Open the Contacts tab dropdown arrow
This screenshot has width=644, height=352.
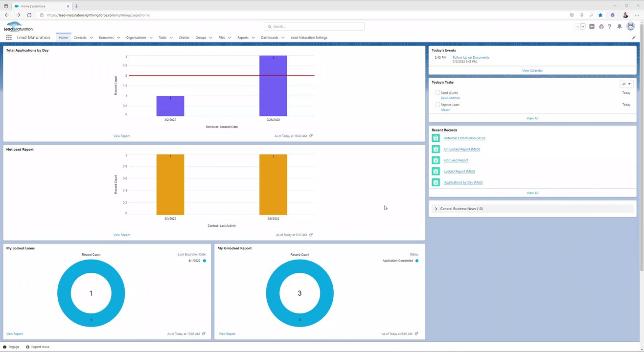[91, 38]
